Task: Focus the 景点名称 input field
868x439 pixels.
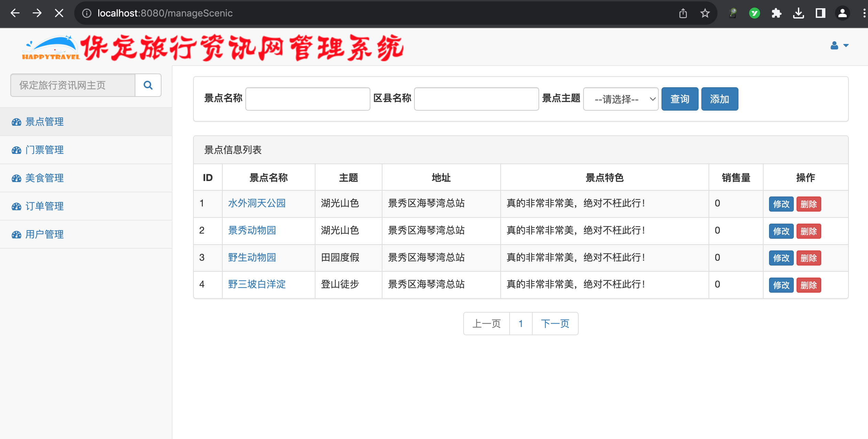Action: pyautogui.click(x=308, y=99)
